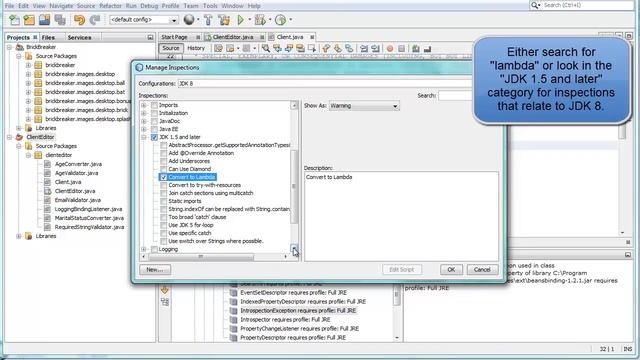Click the Search field in Manage Inspections
The width and height of the screenshot is (640, 360).
click(x=455, y=96)
